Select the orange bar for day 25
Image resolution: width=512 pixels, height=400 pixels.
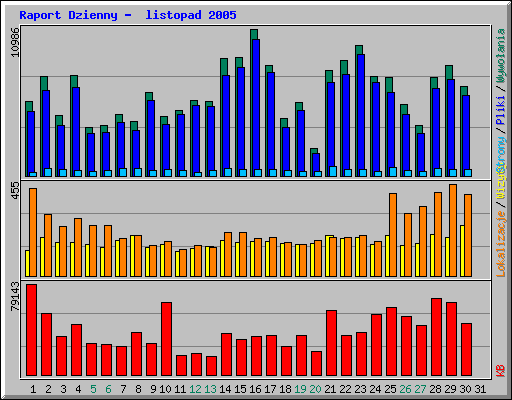393,235
